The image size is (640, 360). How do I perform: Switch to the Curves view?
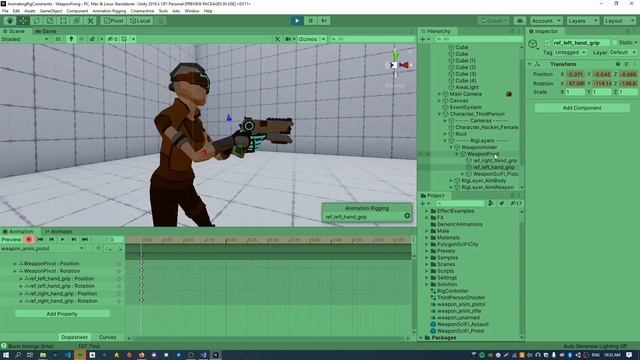107,337
